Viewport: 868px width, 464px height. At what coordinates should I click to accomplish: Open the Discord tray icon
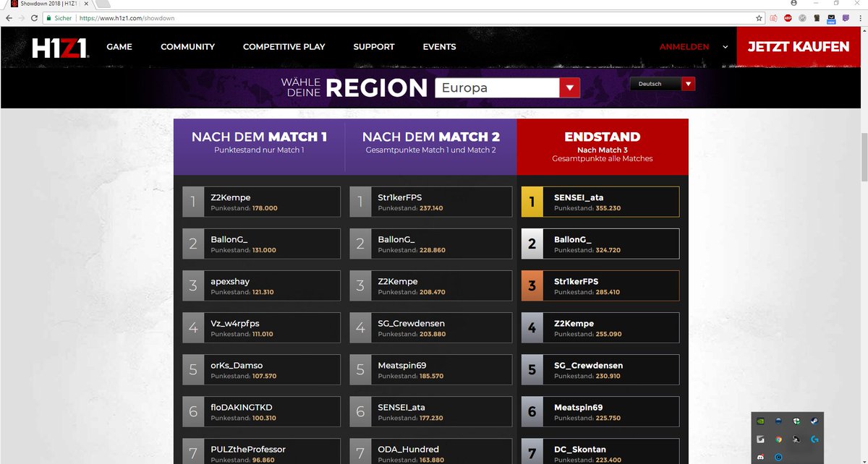coord(759,457)
